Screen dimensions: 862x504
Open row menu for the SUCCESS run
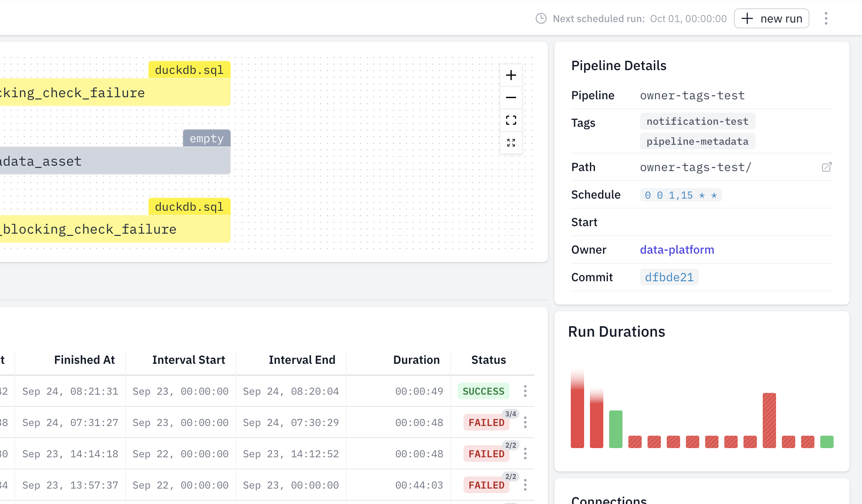click(x=525, y=391)
